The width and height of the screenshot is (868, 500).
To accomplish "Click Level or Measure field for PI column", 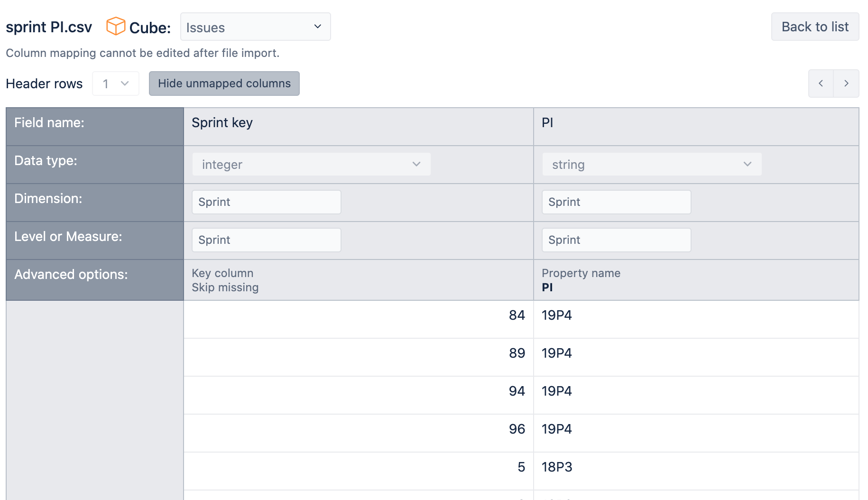I will (x=617, y=240).
